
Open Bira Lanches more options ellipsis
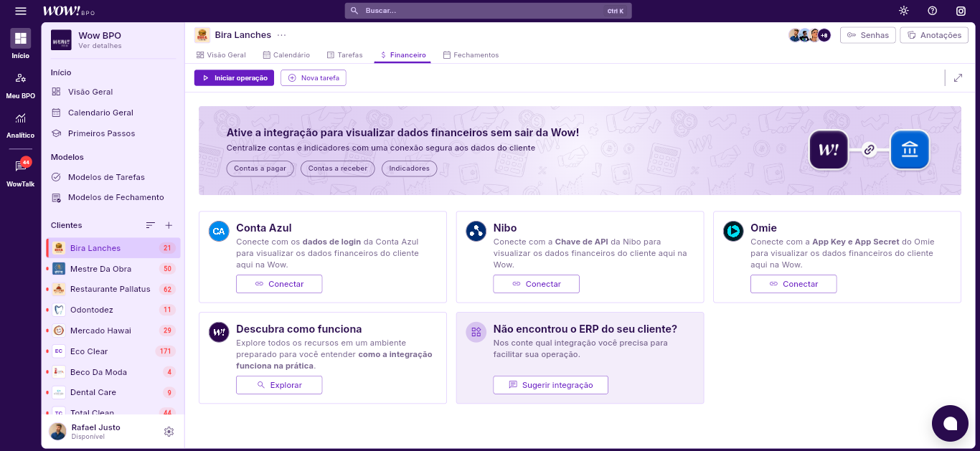coord(281,35)
